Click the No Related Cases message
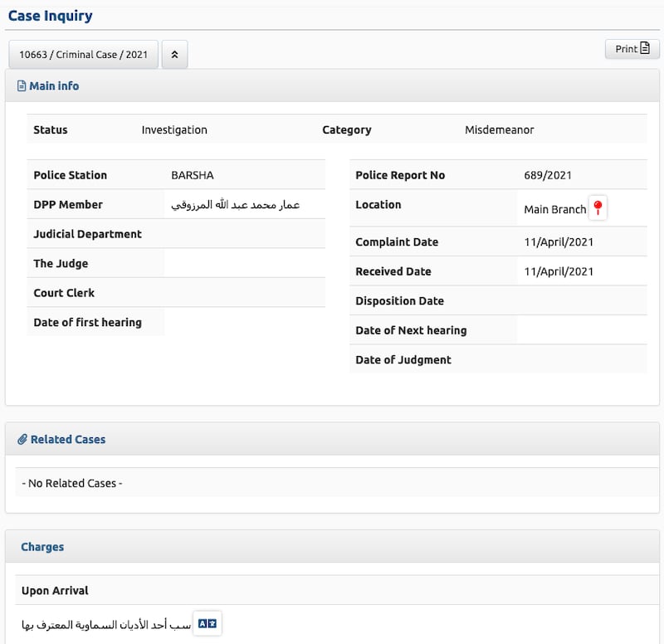The height and width of the screenshot is (644, 664). pyautogui.click(x=72, y=483)
